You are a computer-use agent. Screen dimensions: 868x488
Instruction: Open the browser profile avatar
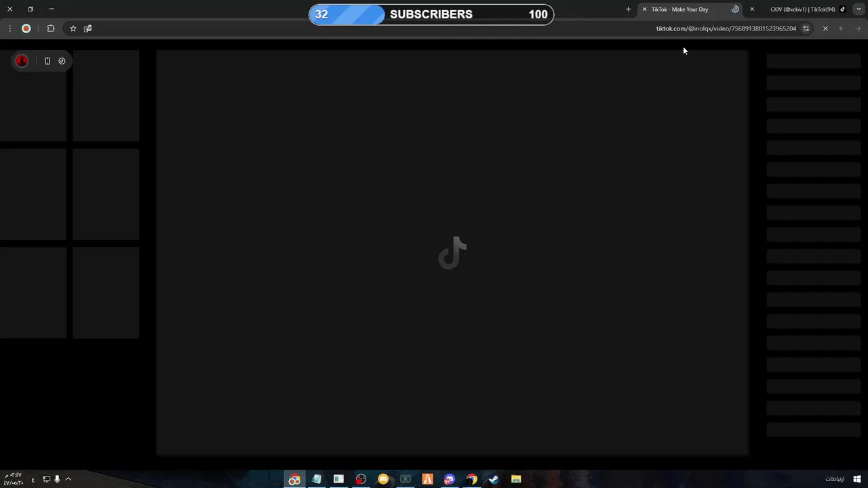(26, 28)
